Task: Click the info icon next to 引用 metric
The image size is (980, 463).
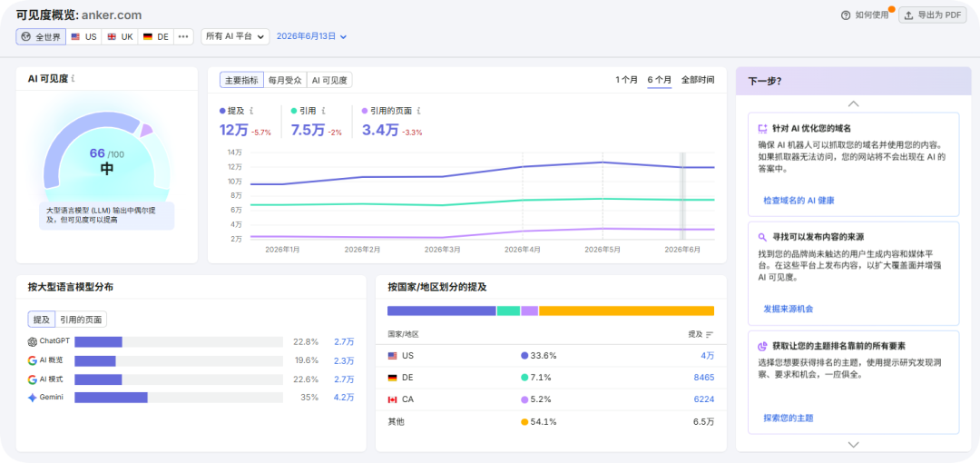Action: tap(323, 111)
